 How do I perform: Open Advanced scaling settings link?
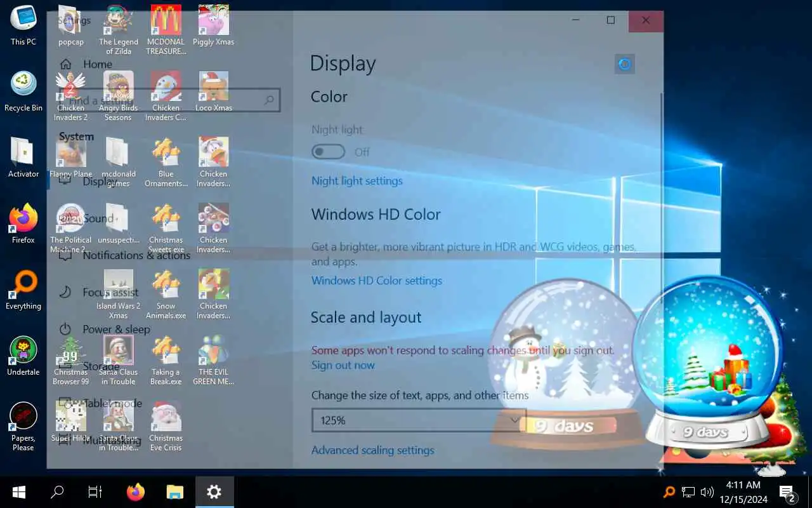coord(373,450)
